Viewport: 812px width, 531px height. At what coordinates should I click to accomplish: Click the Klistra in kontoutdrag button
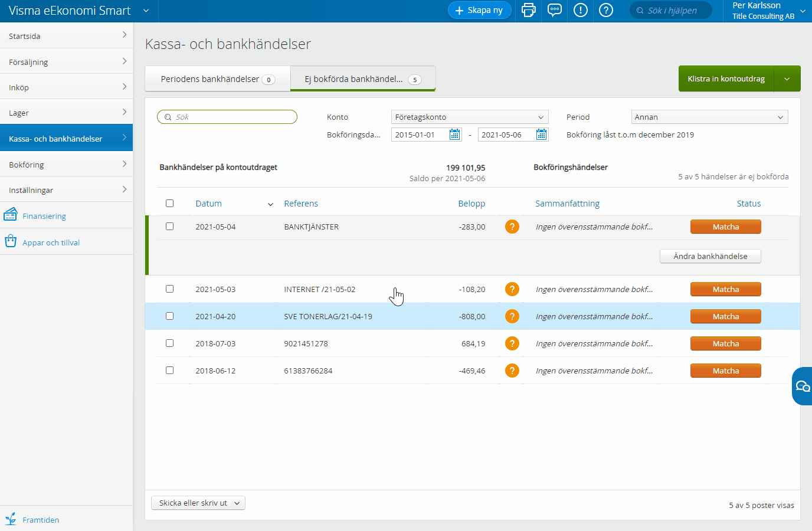point(726,78)
